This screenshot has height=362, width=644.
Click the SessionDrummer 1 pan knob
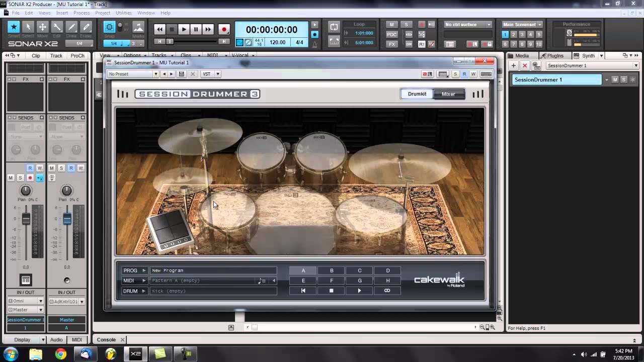coord(26,191)
